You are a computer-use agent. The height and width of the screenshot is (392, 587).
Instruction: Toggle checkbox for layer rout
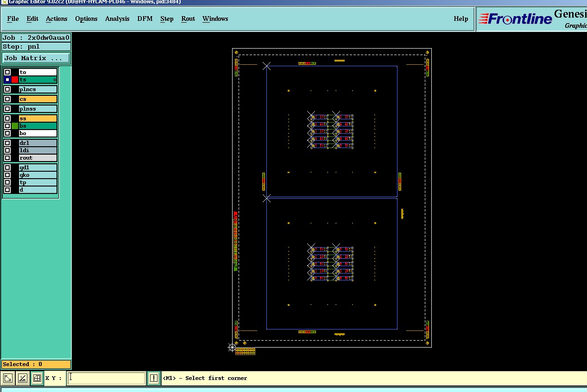point(7,158)
